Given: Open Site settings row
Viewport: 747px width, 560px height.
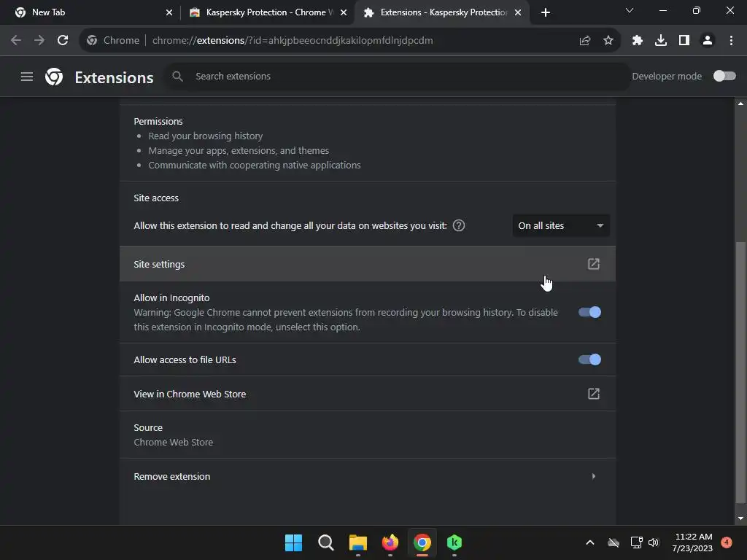Looking at the screenshot, I should [368, 264].
